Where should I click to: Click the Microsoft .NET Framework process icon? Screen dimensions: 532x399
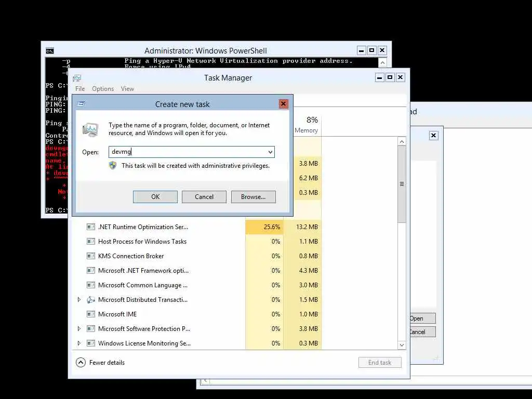click(x=90, y=270)
